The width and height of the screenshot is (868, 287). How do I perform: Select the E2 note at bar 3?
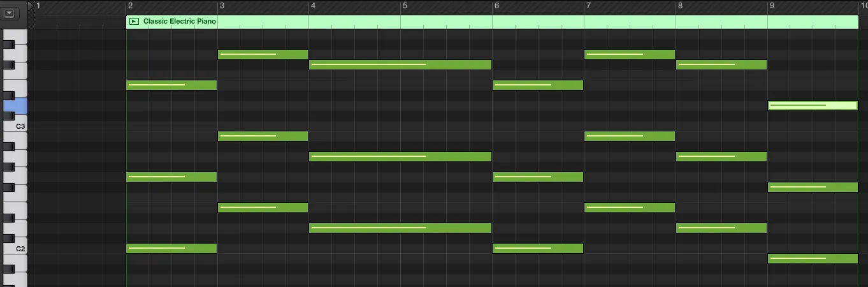(x=263, y=207)
